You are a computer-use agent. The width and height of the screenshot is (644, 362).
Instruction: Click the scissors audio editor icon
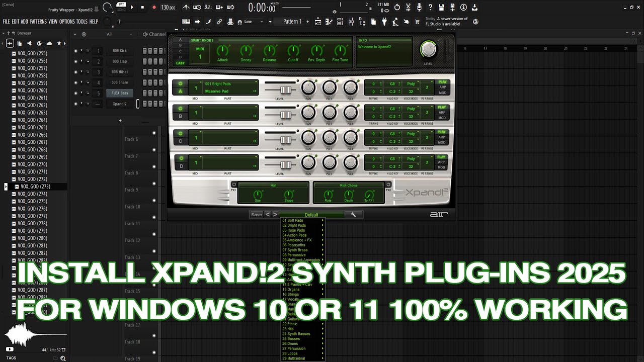pyautogui.click(x=408, y=8)
